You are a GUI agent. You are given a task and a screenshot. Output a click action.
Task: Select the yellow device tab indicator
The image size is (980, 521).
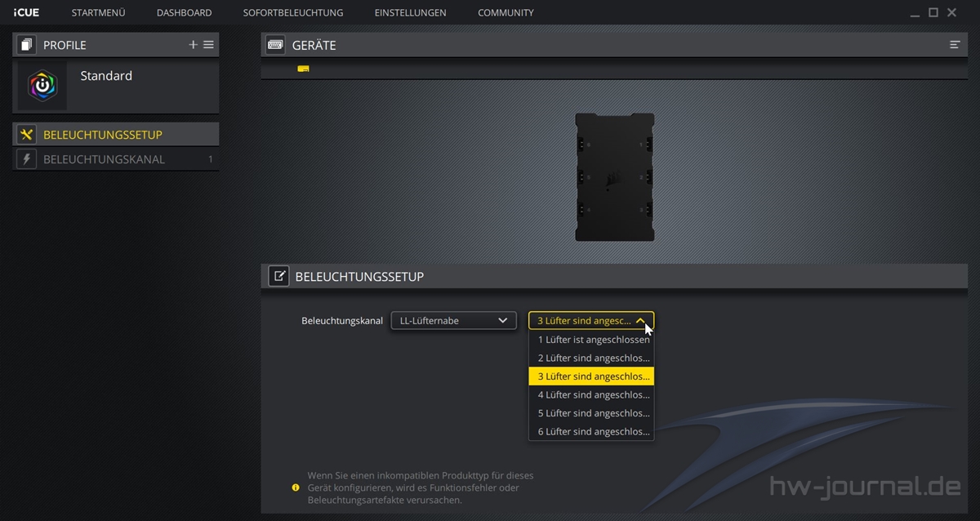pyautogui.click(x=303, y=69)
